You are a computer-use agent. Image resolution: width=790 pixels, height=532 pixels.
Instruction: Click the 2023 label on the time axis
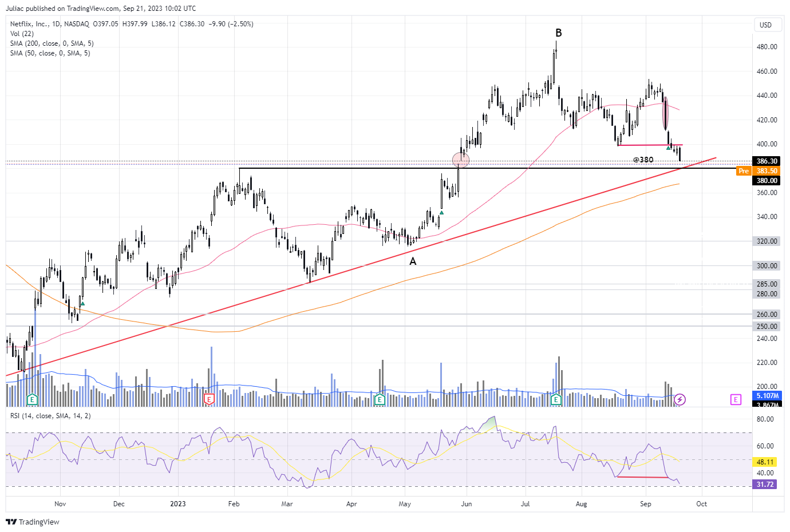178,504
